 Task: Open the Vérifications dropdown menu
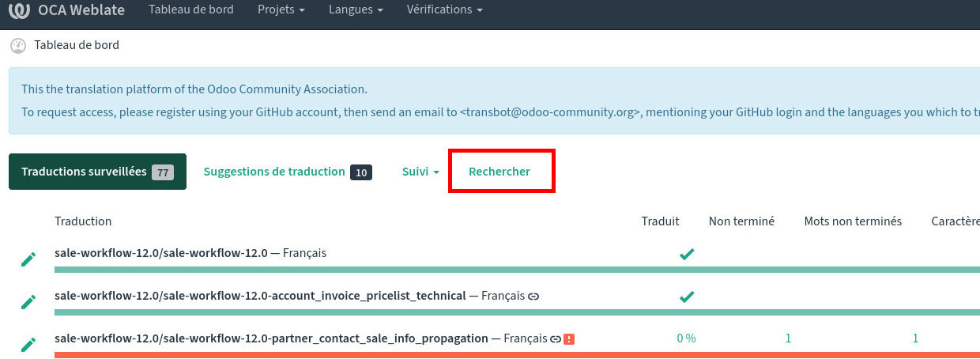tap(444, 10)
